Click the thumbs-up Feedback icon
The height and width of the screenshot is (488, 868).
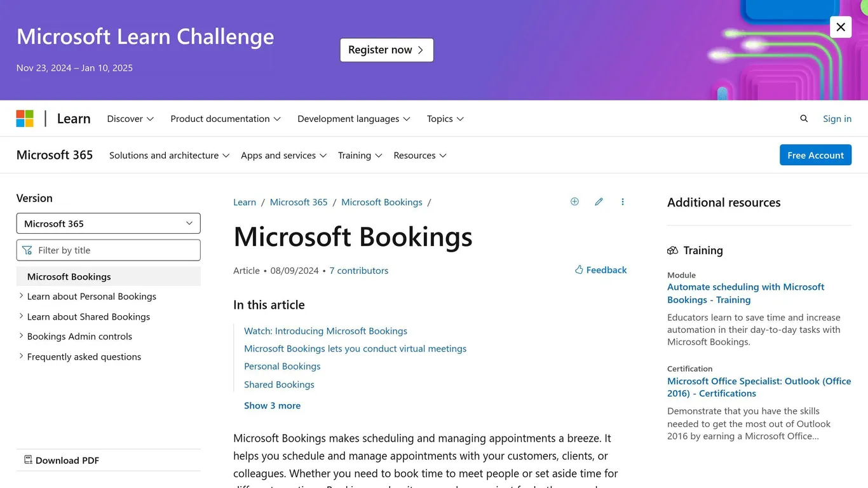[579, 269]
